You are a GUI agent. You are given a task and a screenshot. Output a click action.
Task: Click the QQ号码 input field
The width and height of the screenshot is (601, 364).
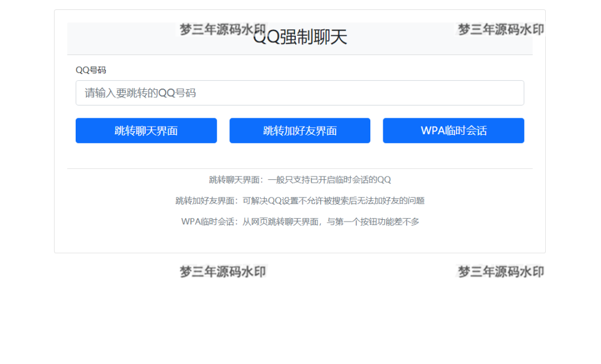coord(300,93)
